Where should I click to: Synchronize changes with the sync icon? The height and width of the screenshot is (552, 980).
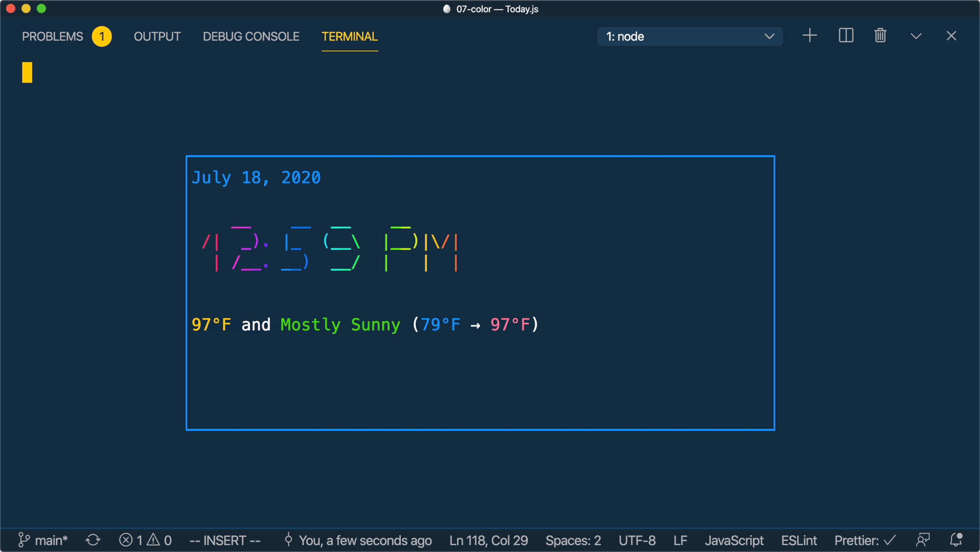pyautogui.click(x=93, y=540)
